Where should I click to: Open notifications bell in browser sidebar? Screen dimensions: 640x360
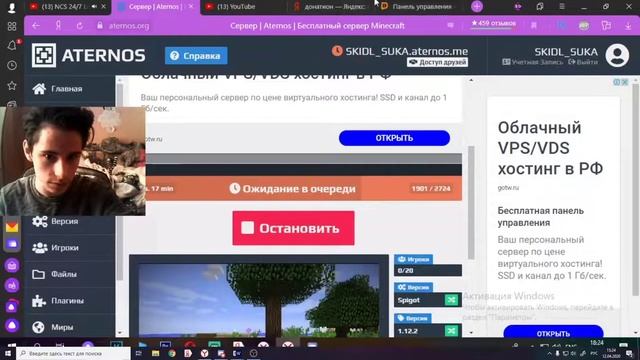click(12, 45)
